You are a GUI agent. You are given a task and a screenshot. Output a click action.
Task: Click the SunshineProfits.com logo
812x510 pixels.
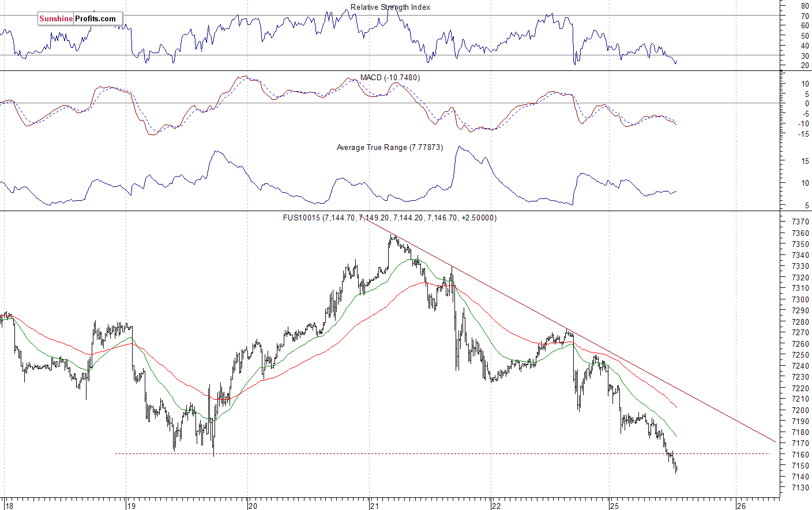tap(80, 18)
